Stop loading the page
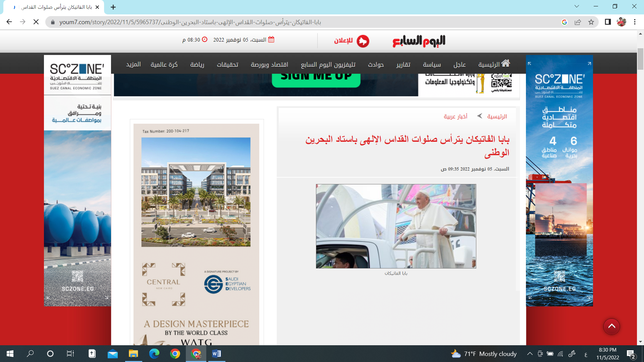This screenshot has height=362, width=644. click(36, 22)
